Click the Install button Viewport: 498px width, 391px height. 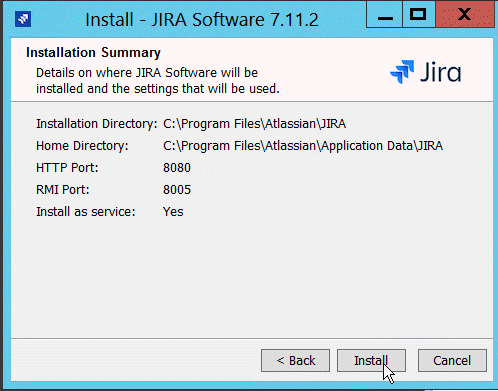click(371, 360)
